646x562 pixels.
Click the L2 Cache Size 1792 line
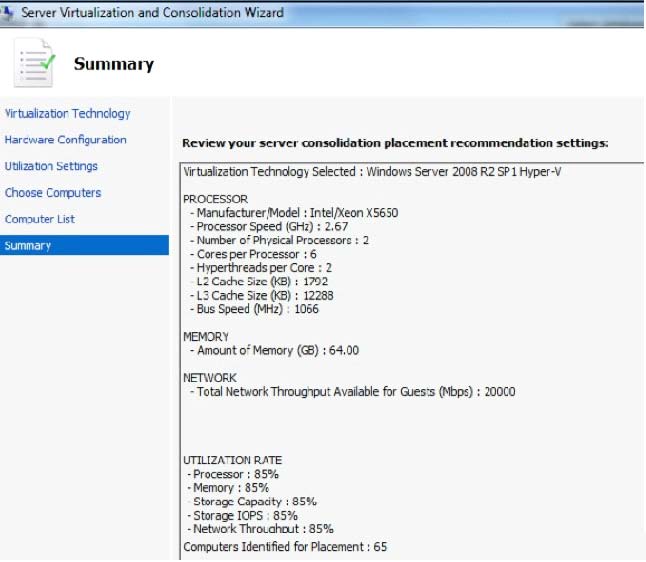tap(259, 281)
